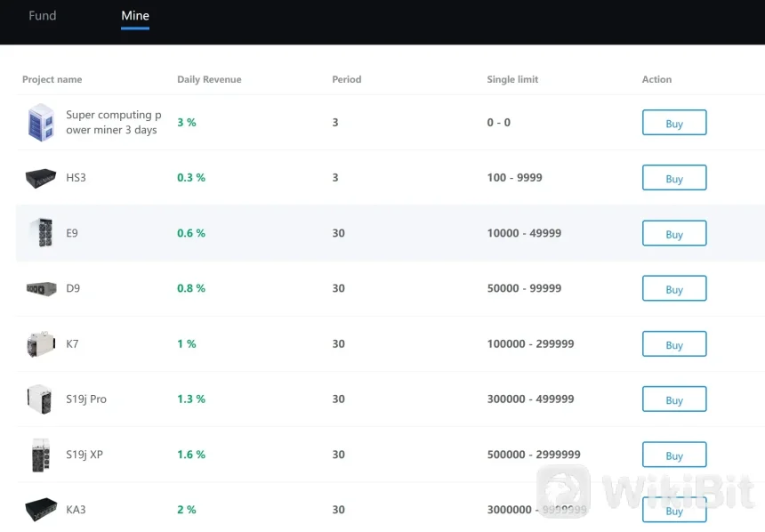This screenshot has width=765, height=532.
Task: Purchase the D9 miner via Buy
Action: (x=674, y=289)
